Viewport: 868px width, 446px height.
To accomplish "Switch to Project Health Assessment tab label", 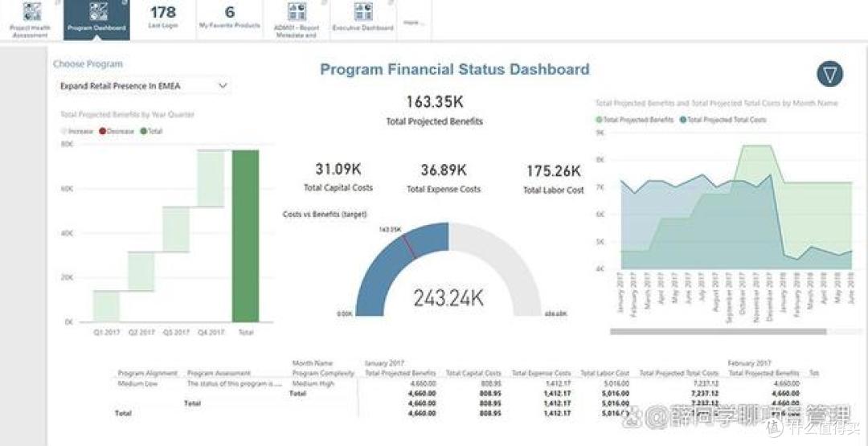I will pos(31,31).
